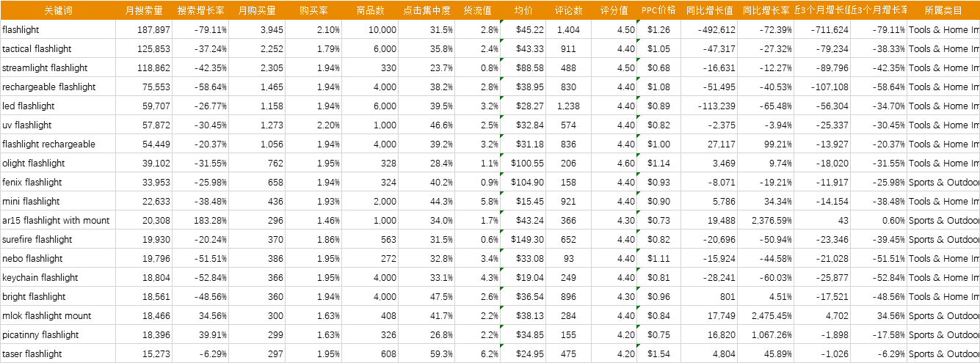This screenshot has width=980, height=363.
Task: Select the 4.60 rating cell for olight
Action: coord(614,164)
